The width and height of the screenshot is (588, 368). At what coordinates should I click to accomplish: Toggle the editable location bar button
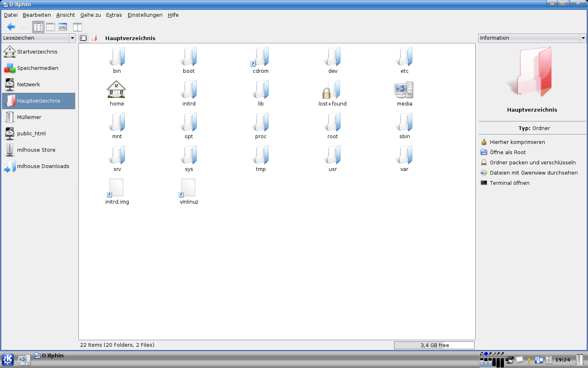click(83, 38)
